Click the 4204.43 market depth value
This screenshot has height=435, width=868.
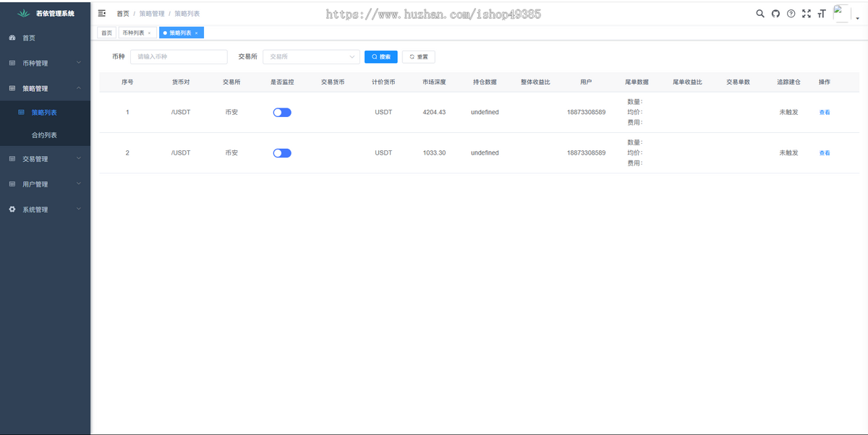tap(434, 113)
